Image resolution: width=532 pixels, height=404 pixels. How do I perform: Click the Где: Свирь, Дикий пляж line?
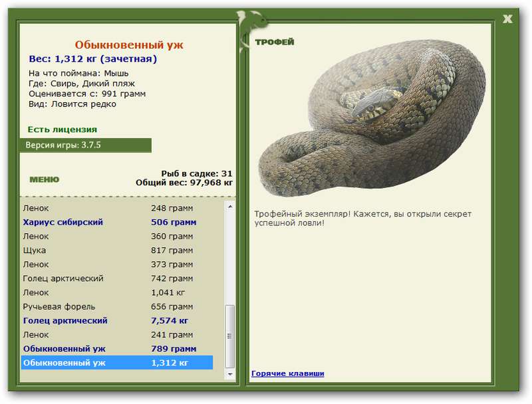[x=82, y=83]
